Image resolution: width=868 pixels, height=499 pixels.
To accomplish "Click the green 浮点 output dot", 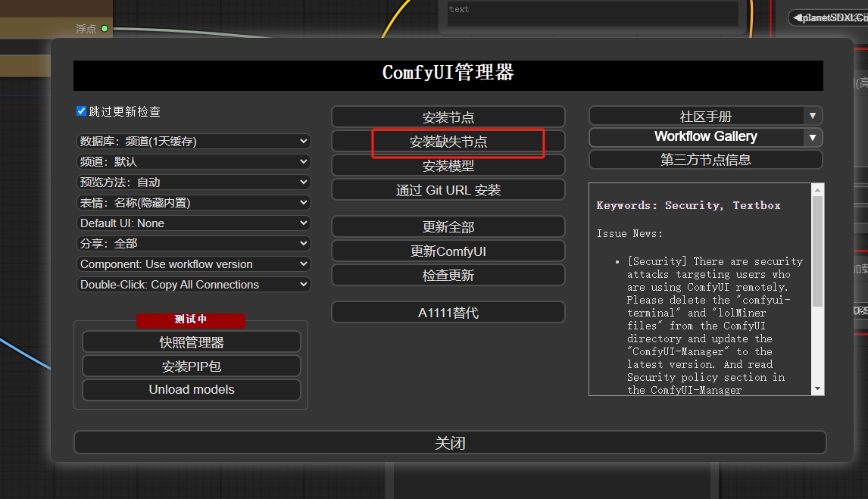I will 105,28.
